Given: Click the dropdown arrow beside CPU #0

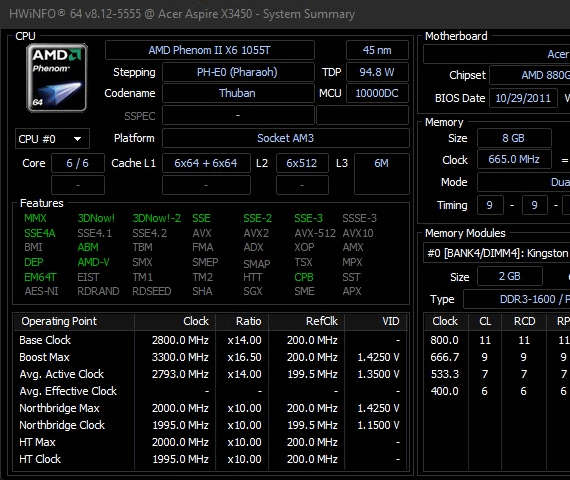Looking at the screenshot, I should pyautogui.click(x=77, y=139).
